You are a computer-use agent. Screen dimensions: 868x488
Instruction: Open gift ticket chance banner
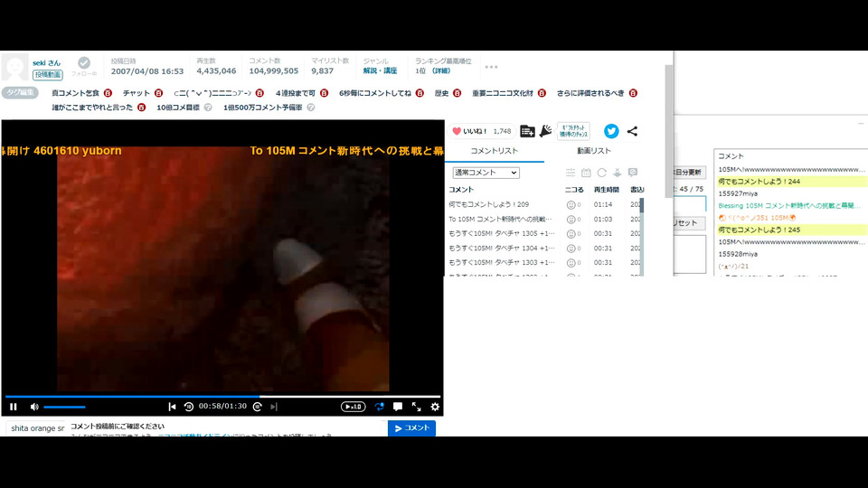[x=573, y=131]
